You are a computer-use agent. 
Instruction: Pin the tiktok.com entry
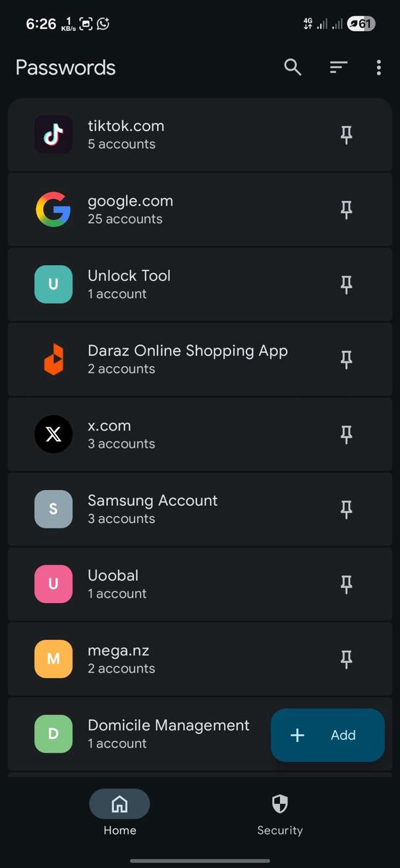(346, 135)
